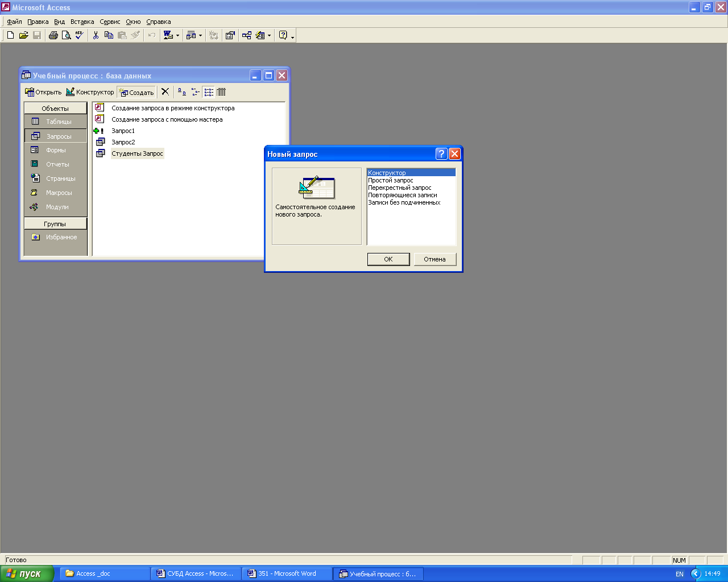Open the Вид menu
The height and width of the screenshot is (582, 728).
pos(60,22)
